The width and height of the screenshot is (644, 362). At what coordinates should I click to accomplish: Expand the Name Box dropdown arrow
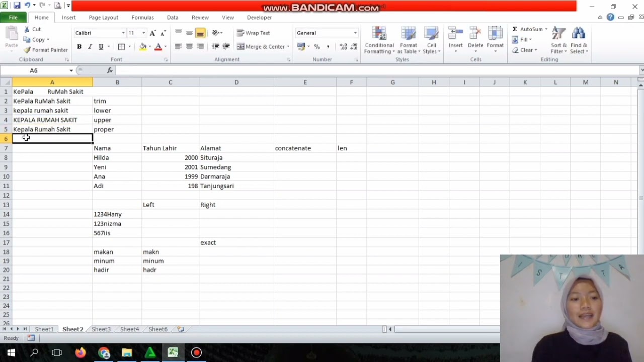coord(71,70)
